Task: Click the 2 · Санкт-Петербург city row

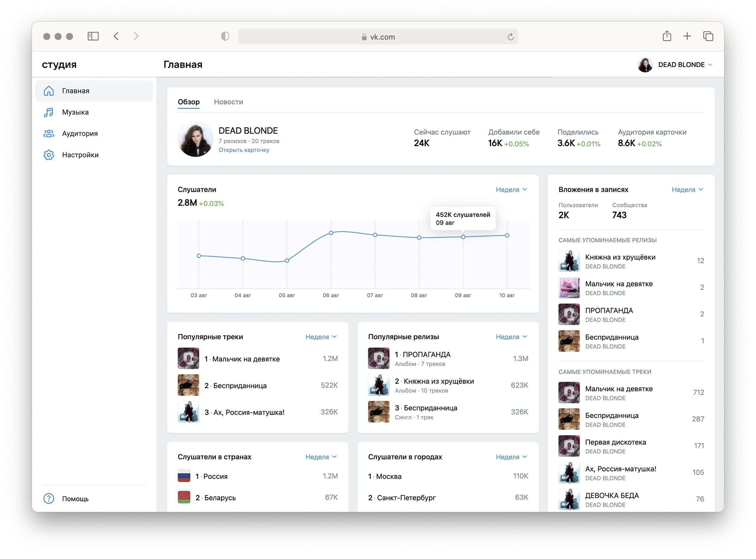Action: pos(448,497)
